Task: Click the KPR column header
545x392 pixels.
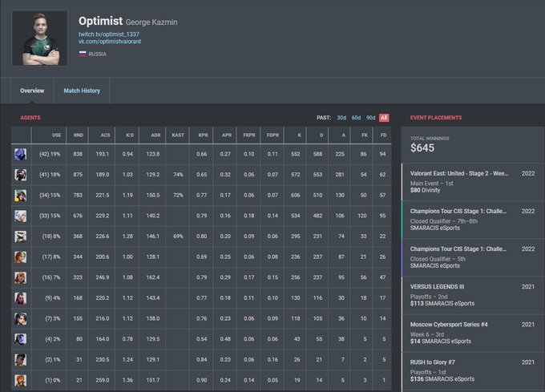Action: click(203, 135)
